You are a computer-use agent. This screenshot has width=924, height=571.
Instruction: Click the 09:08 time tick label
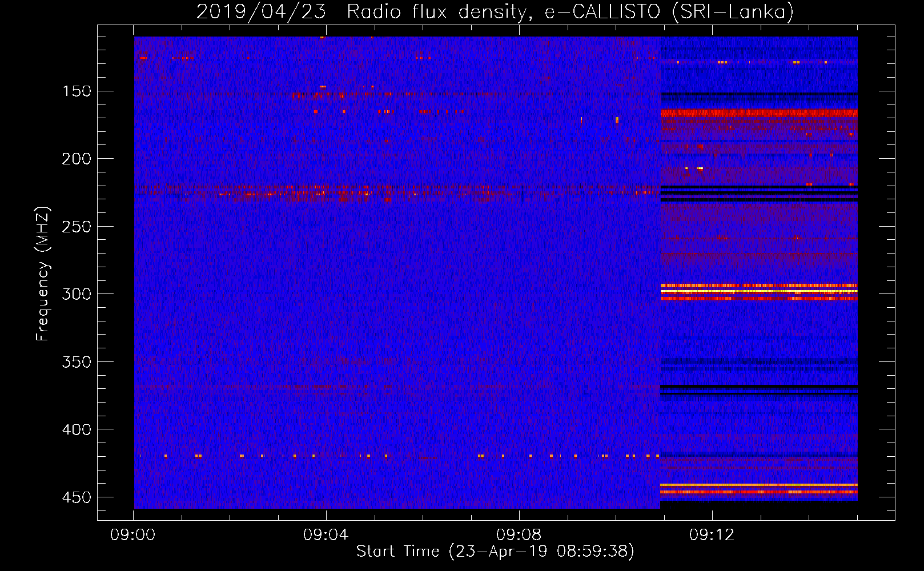click(x=519, y=535)
